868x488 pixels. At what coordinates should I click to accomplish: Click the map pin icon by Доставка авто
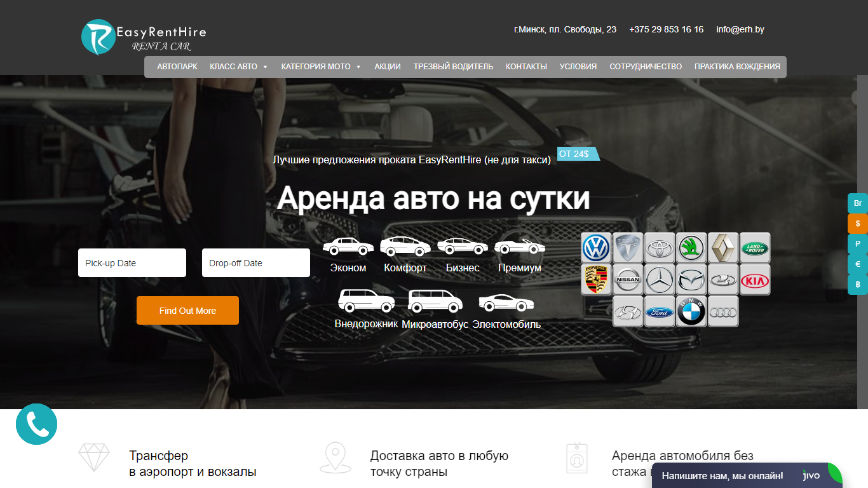coord(335,457)
